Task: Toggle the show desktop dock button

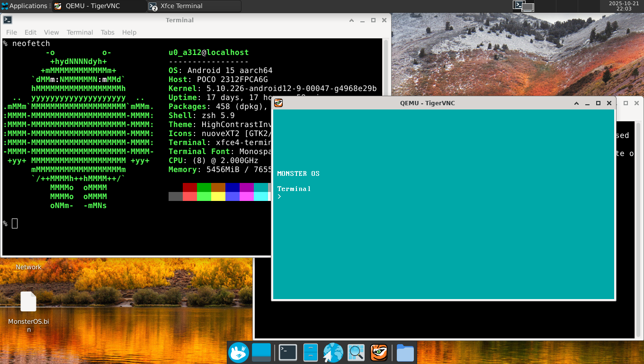Action: coord(261,353)
